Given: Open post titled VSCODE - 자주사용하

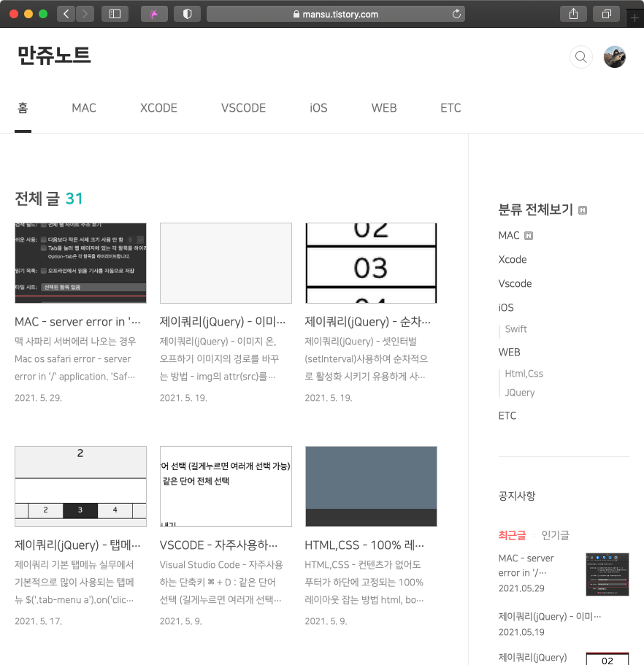Looking at the screenshot, I should click(x=219, y=545).
